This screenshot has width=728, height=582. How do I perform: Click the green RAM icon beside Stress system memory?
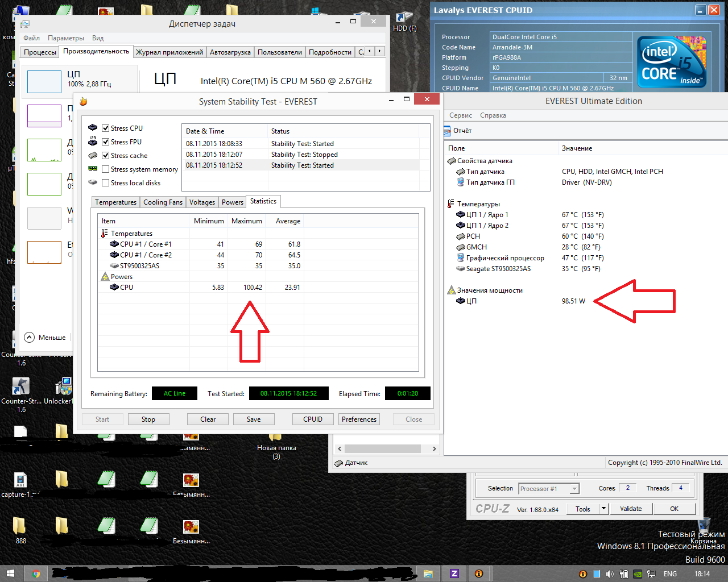93,169
